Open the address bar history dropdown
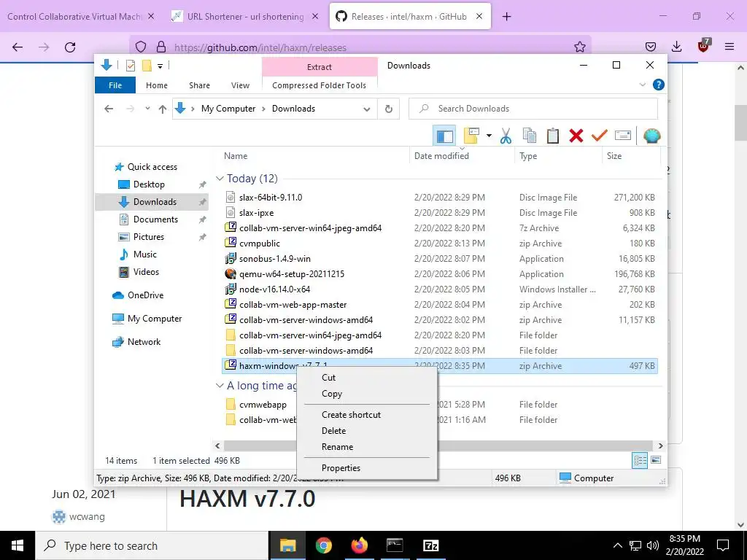This screenshot has width=747, height=560. (366, 109)
